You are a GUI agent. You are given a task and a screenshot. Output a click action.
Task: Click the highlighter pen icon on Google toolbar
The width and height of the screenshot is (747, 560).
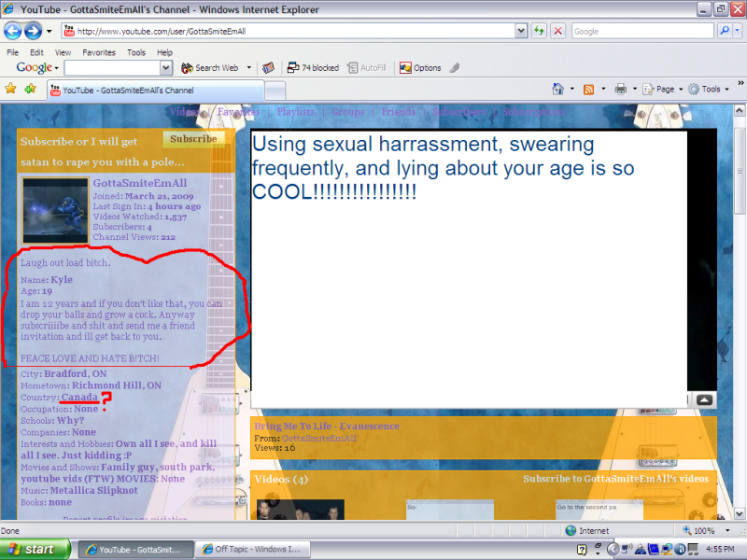pyautogui.click(x=455, y=68)
